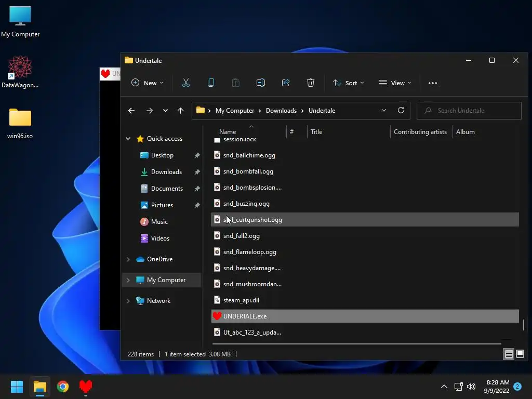Image resolution: width=532 pixels, height=399 pixels.
Task: Launch Google Chrome from taskbar
Action: (x=63, y=387)
